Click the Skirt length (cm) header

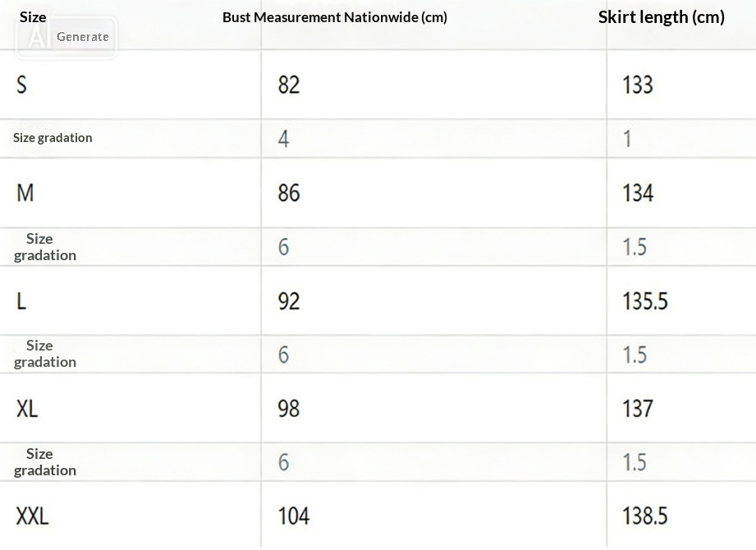pos(661,17)
